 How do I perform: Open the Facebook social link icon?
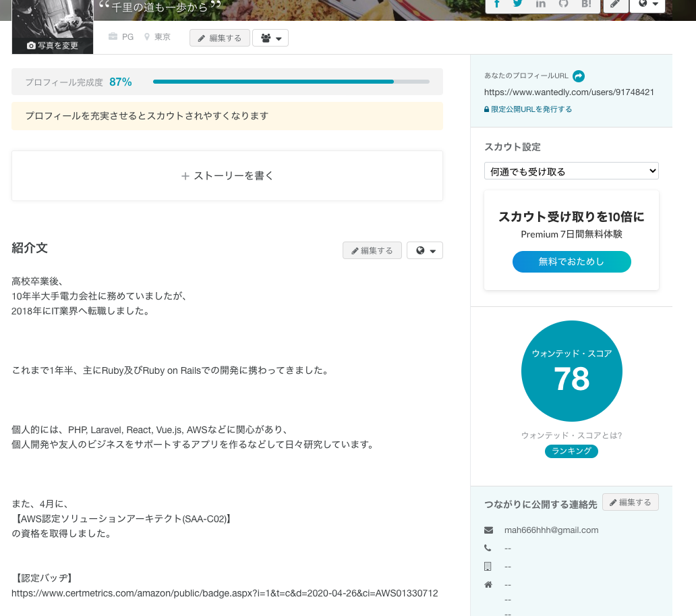point(497,4)
